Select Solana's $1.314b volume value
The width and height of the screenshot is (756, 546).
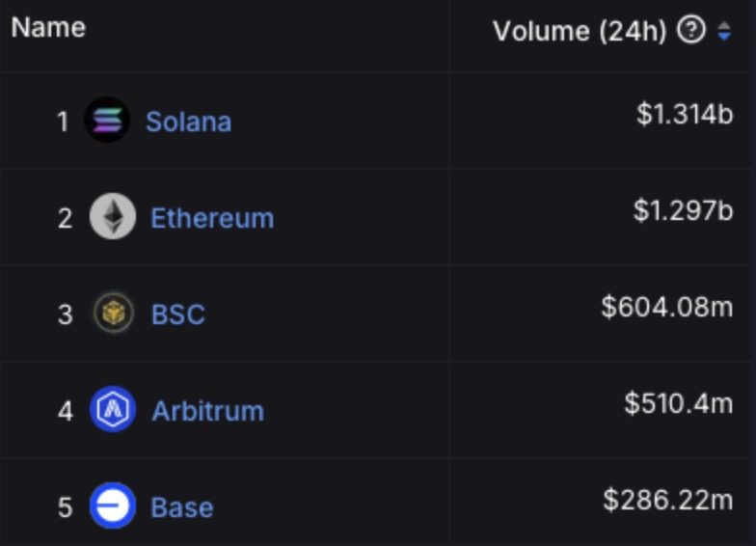click(x=685, y=114)
